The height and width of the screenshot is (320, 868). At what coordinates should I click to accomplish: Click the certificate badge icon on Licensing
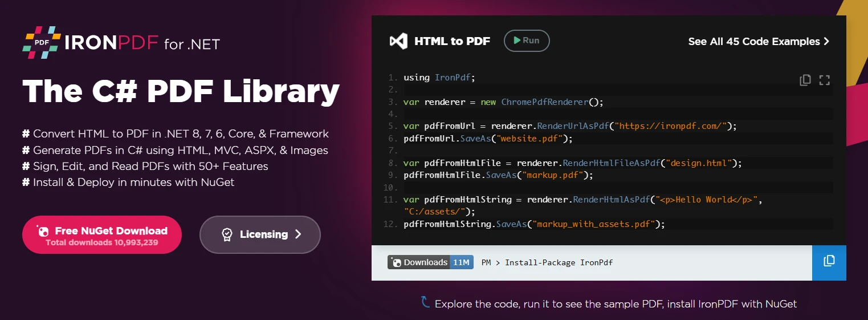point(227,234)
